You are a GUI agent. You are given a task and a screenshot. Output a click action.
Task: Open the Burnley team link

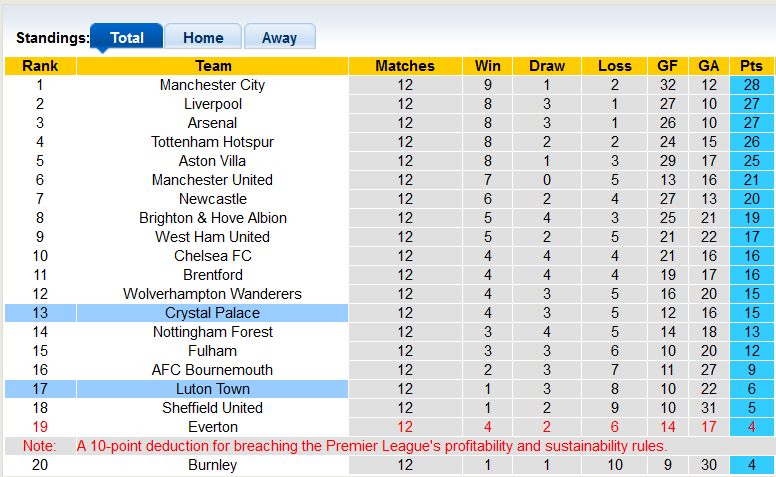tap(212, 465)
